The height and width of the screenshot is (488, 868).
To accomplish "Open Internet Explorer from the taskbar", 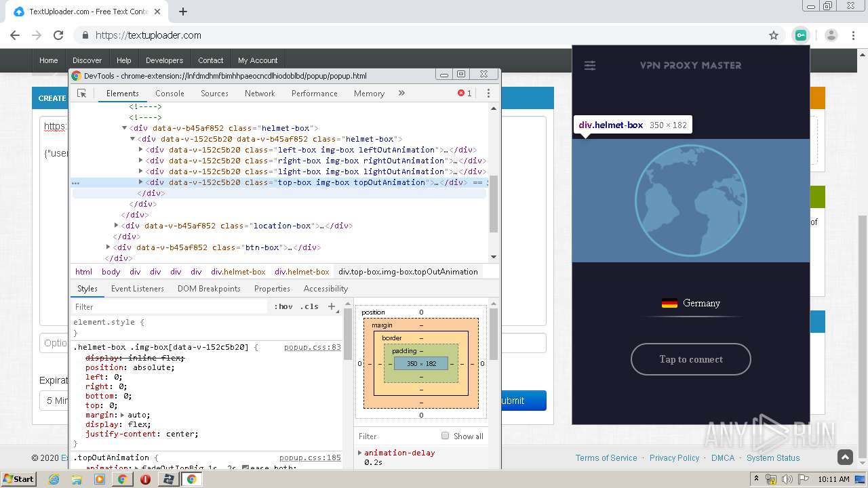I will 54,479.
